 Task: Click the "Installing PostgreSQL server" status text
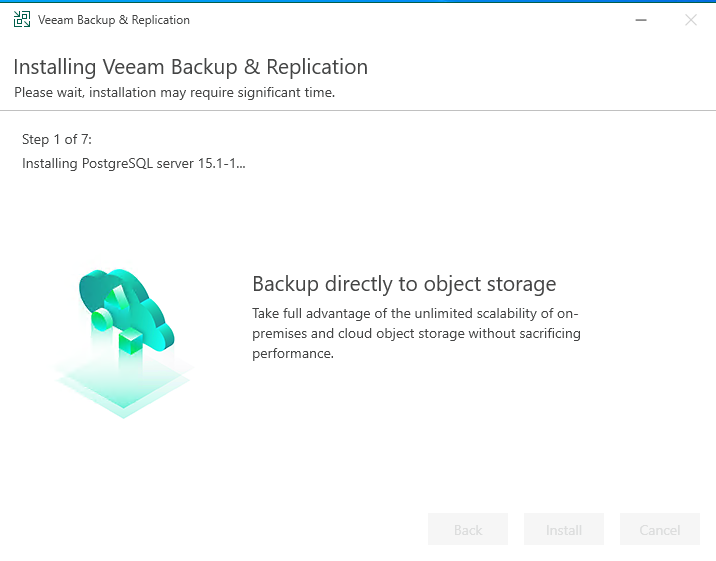pyautogui.click(x=134, y=163)
